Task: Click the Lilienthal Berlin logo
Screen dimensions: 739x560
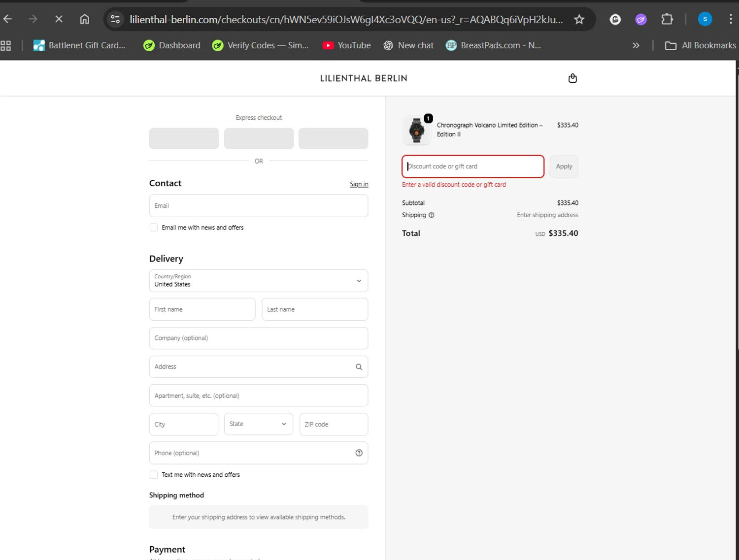Action: pyautogui.click(x=364, y=78)
